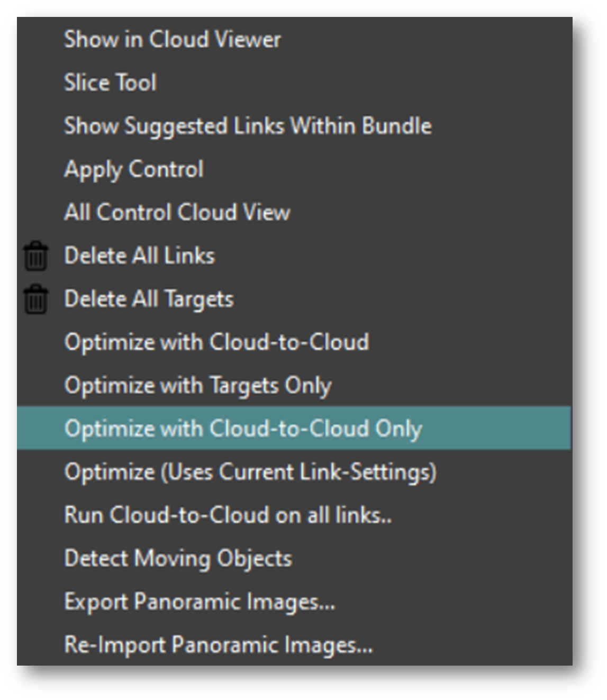Start Run Cloud-to-Cloud on all links
The width and height of the screenshot is (607, 700).
(x=228, y=515)
